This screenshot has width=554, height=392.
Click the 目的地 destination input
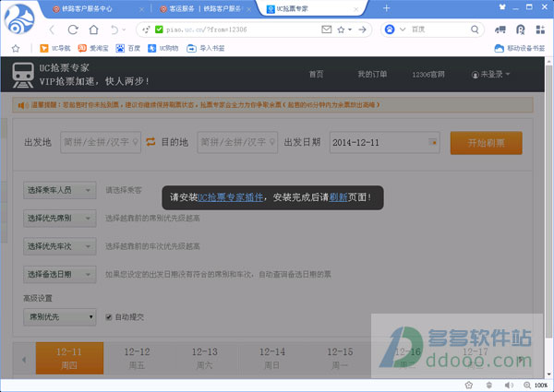237,142
